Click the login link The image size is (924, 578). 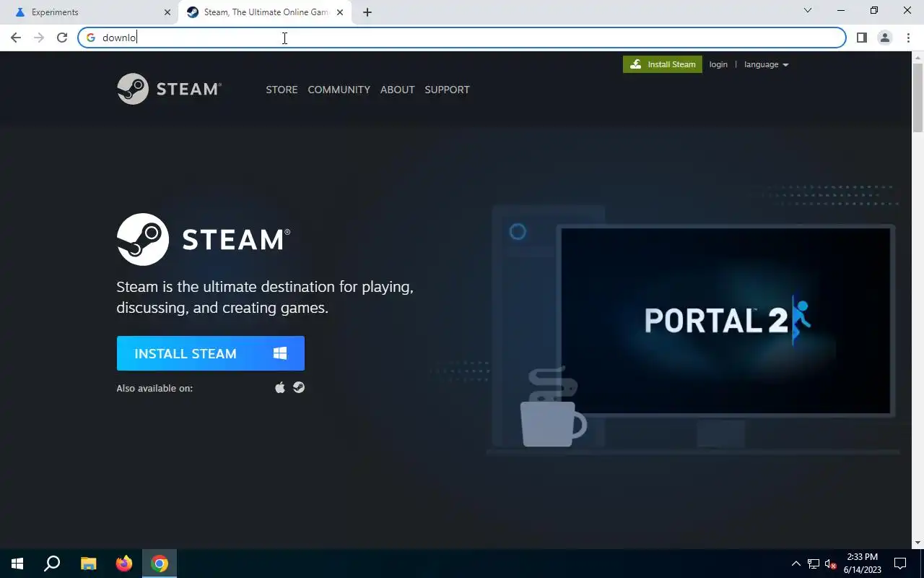(718, 64)
